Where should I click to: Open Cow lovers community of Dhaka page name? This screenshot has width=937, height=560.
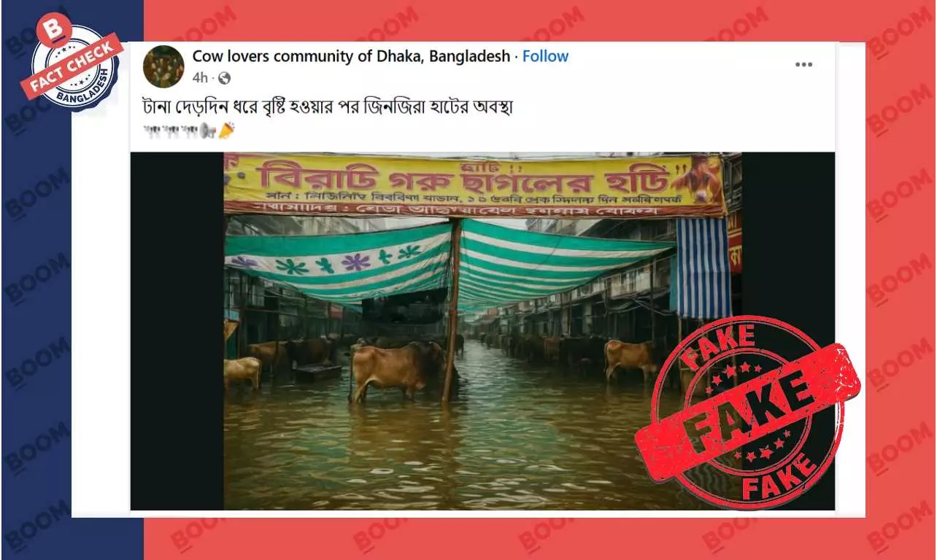click(x=351, y=56)
